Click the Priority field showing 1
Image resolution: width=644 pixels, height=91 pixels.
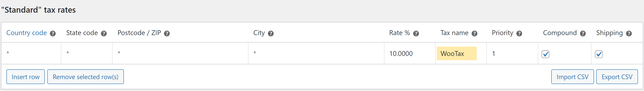[x=512, y=54]
